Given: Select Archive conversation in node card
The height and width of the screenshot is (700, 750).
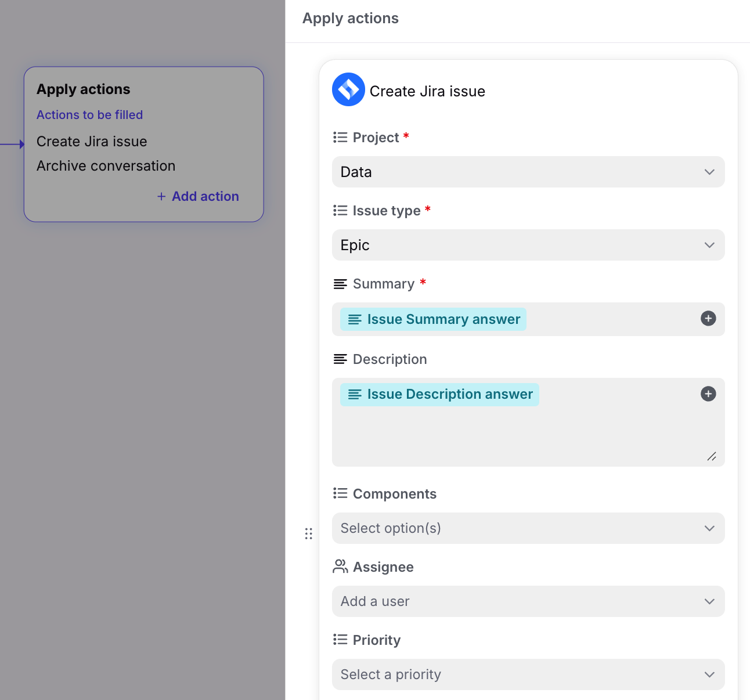Looking at the screenshot, I should pyautogui.click(x=106, y=166).
